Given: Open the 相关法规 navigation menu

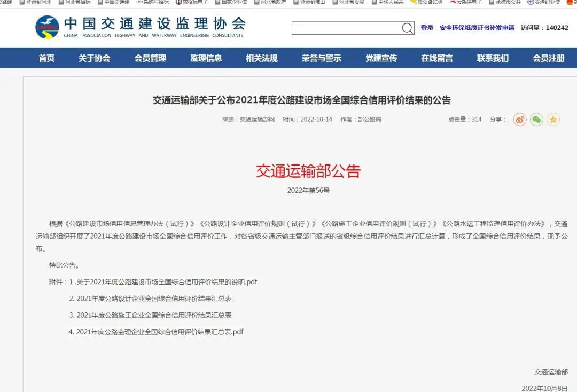Looking at the screenshot, I should click(261, 59).
